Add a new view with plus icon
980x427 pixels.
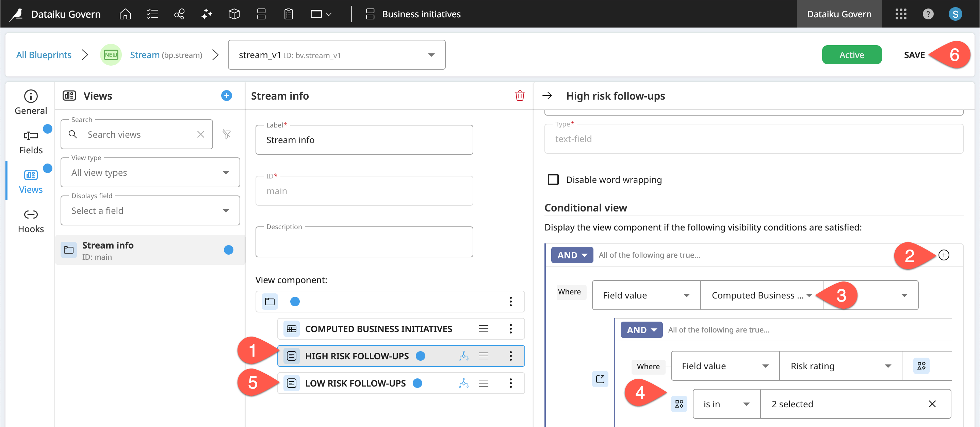pos(226,96)
